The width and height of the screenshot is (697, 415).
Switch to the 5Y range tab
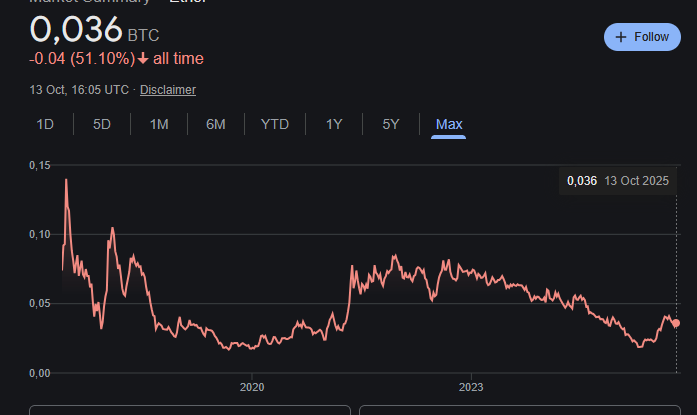[x=391, y=125]
